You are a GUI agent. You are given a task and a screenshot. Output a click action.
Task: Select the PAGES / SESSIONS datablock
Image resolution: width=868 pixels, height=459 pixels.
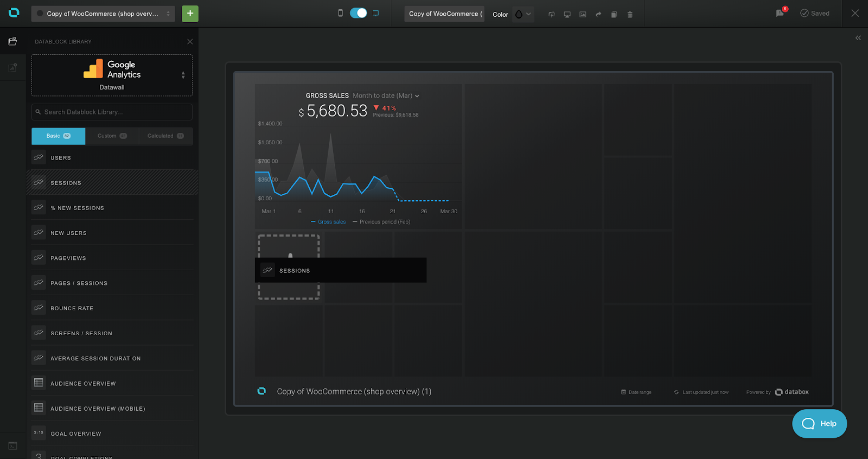point(112,283)
